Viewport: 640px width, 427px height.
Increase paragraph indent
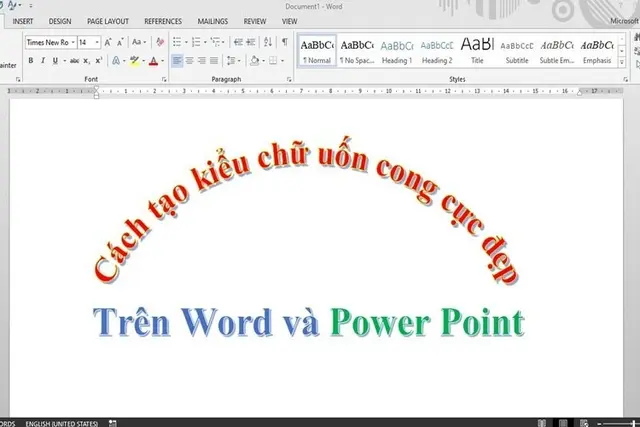[x=251, y=42]
